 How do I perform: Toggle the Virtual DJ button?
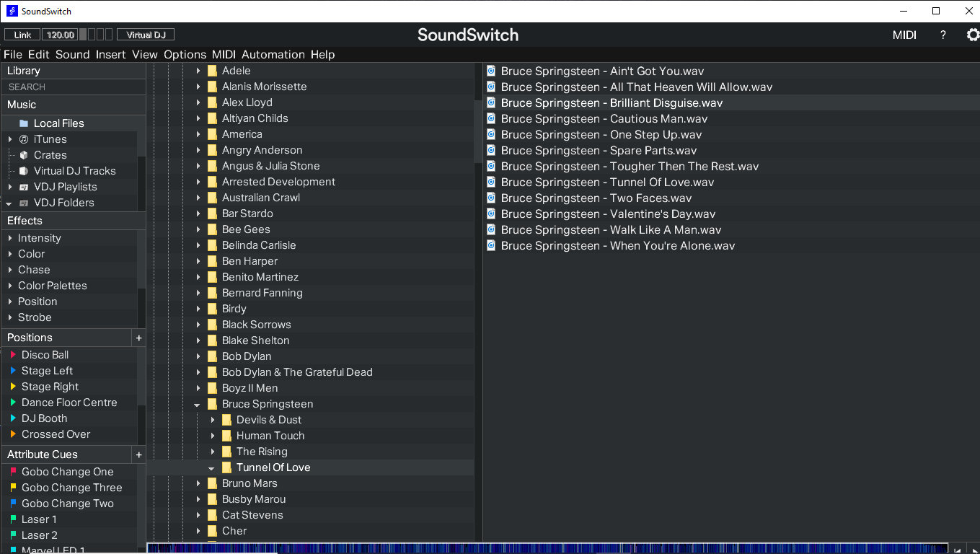pyautogui.click(x=146, y=35)
